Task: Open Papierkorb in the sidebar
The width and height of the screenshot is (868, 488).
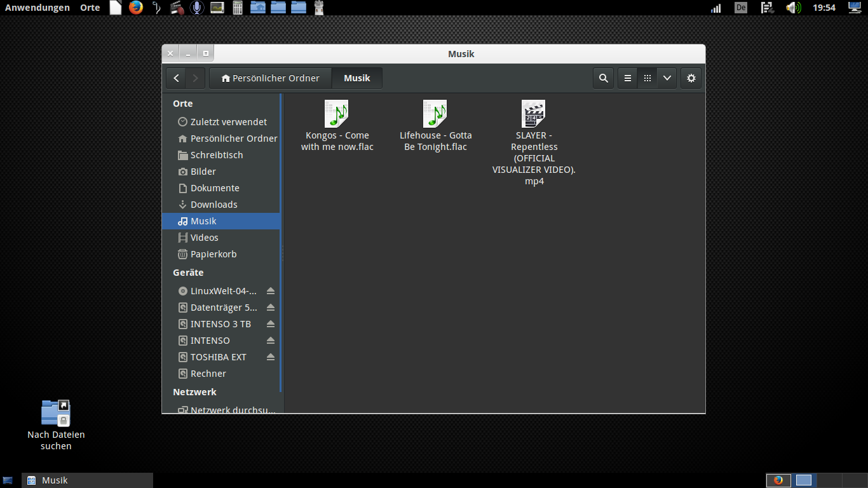Action: pyautogui.click(x=221, y=254)
